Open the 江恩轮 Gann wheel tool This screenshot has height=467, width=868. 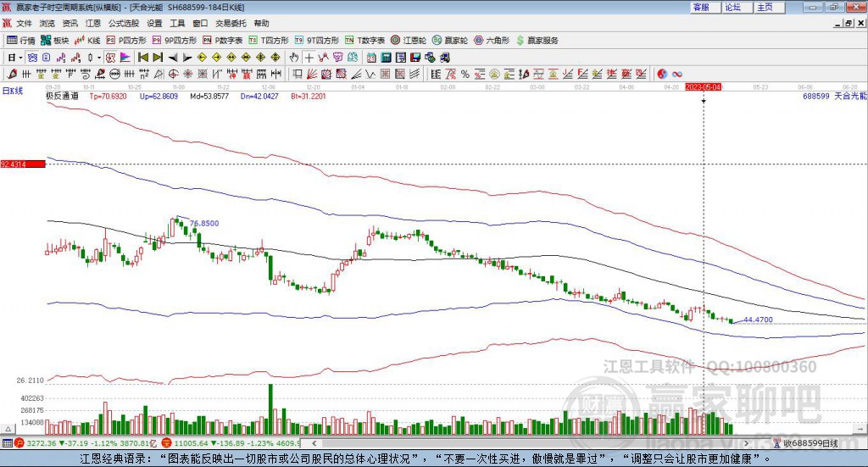pyautogui.click(x=409, y=41)
